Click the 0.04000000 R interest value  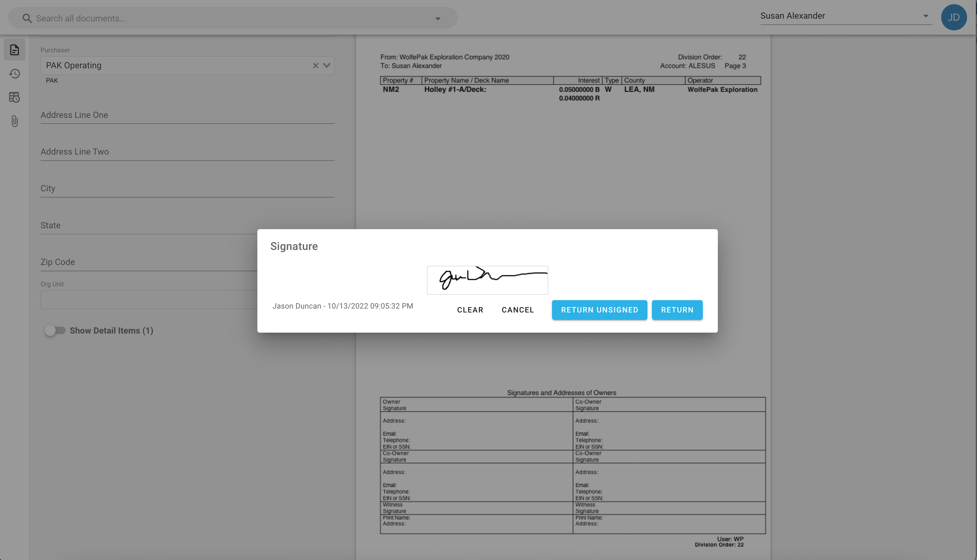click(x=579, y=98)
